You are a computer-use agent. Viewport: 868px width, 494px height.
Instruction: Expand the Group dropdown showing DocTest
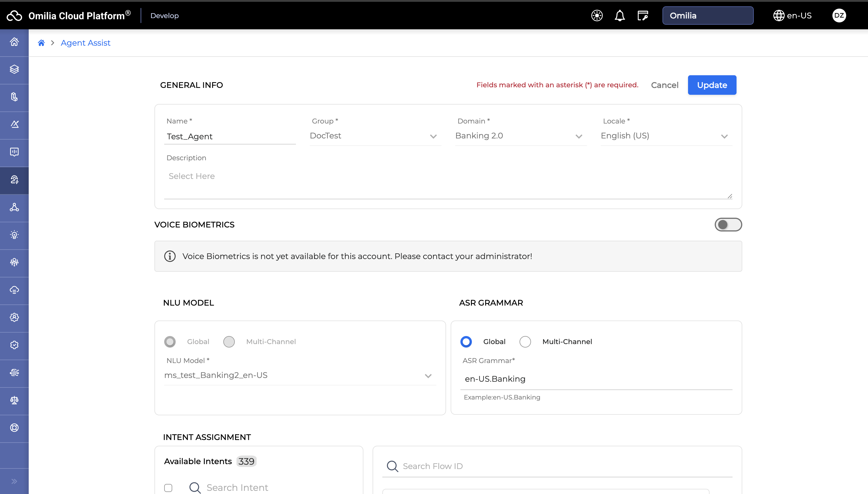coord(375,136)
